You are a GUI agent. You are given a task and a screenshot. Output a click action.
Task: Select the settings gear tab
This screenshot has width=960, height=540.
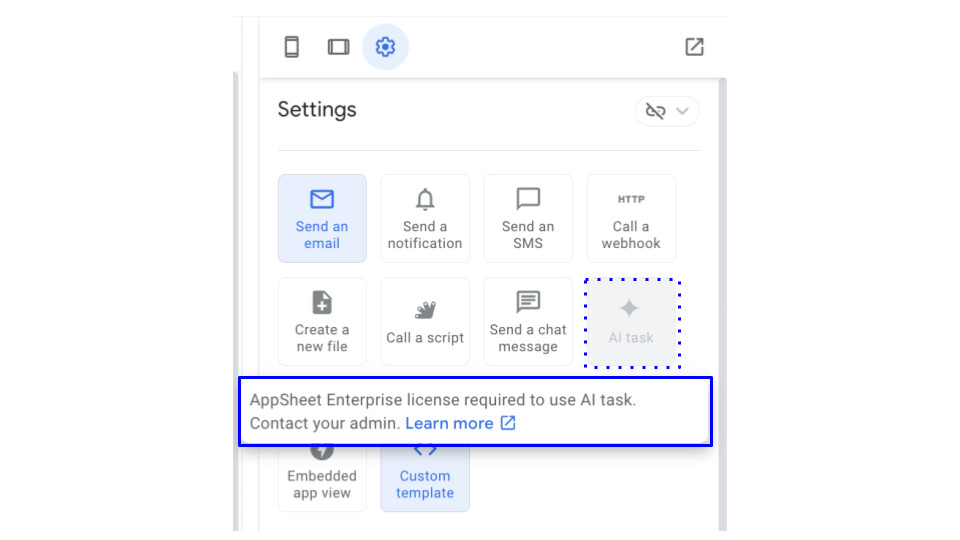[x=385, y=47]
